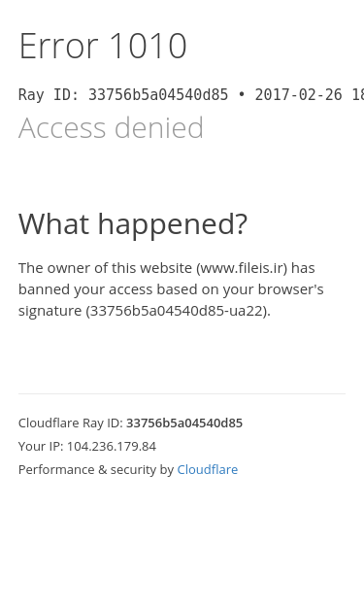Image resolution: width=364 pixels, height=609 pixels.
Task: Select the monospace Ray ID value at top
Action: (158, 95)
